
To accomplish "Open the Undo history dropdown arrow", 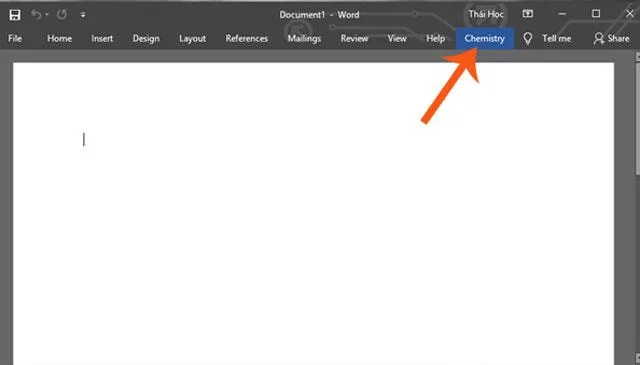I will [47, 15].
